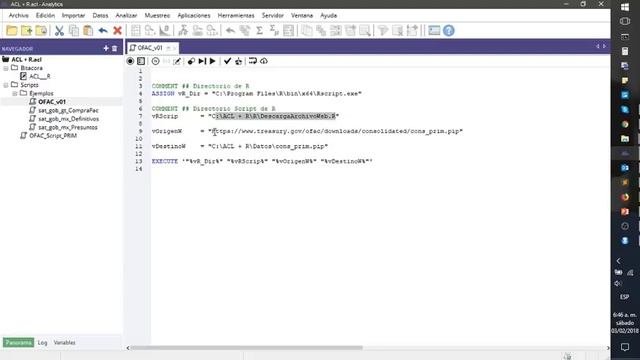Select the OFAC_v01 script in tree
Screen dimensions: 640x360
[x=52, y=102]
